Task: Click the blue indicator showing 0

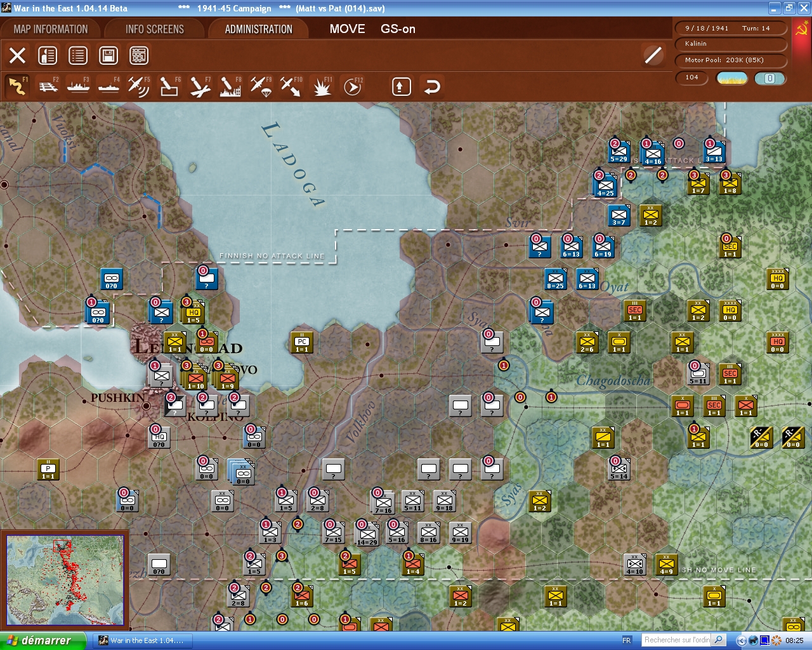Action: pos(770,78)
